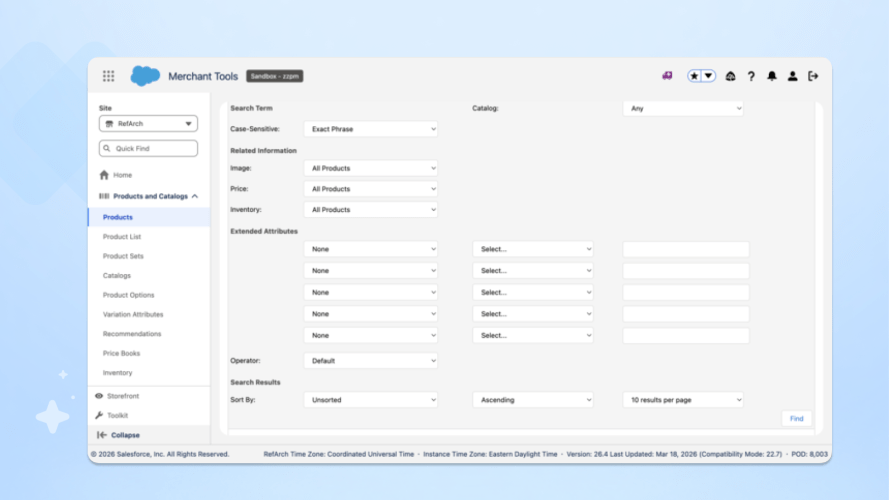Open the fourth Extended Attributes Select... dropdown
This screenshot has width=889, height=500.
[533, 314]
